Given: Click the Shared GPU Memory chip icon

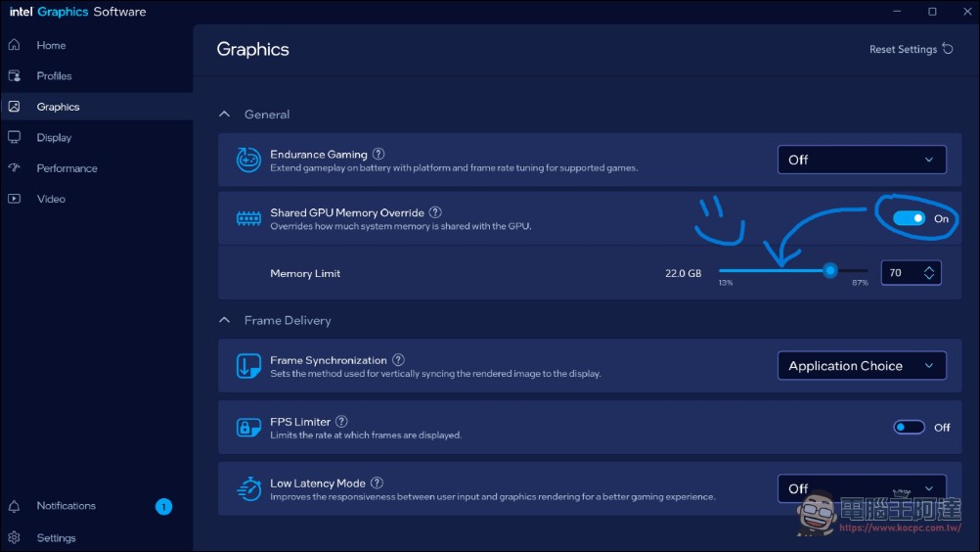Looking at the screenshot, I should (x=248, y=218).
